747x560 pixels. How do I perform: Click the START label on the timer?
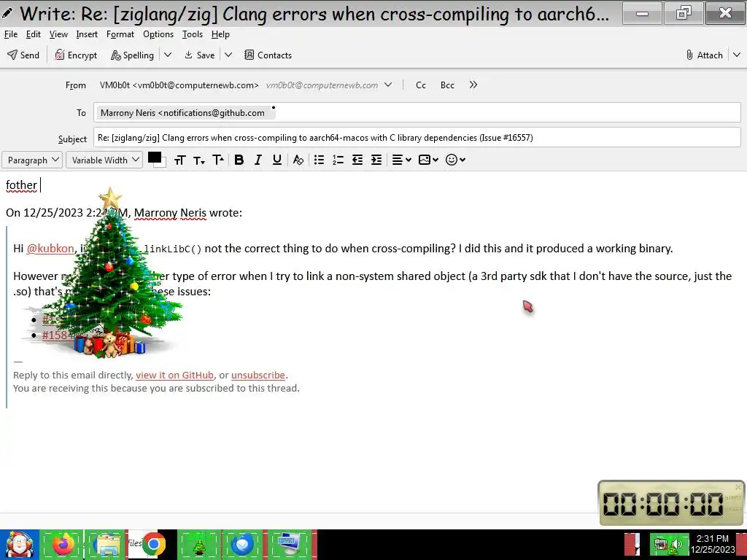pos(732,497)
